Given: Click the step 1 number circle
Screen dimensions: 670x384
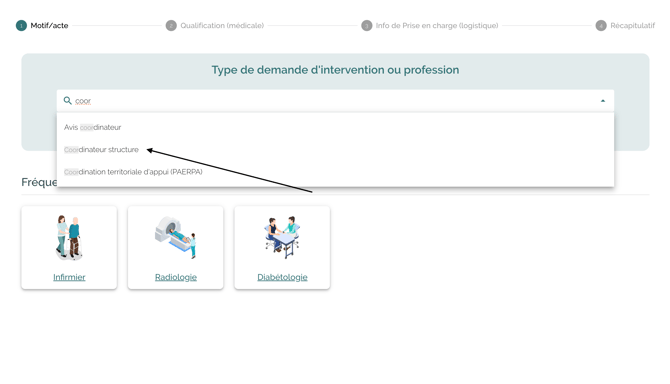Looking at the screenshot, I should (21, 26).
